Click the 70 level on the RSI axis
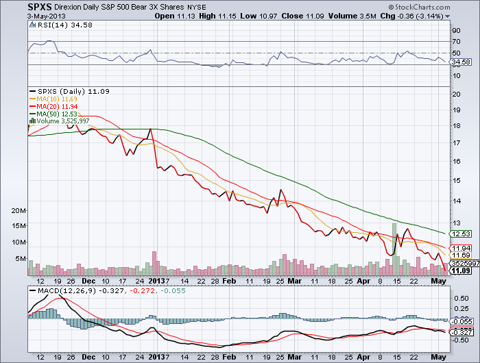Image resolution: width=480 pixels, height=363 pixels. (456, 42)
